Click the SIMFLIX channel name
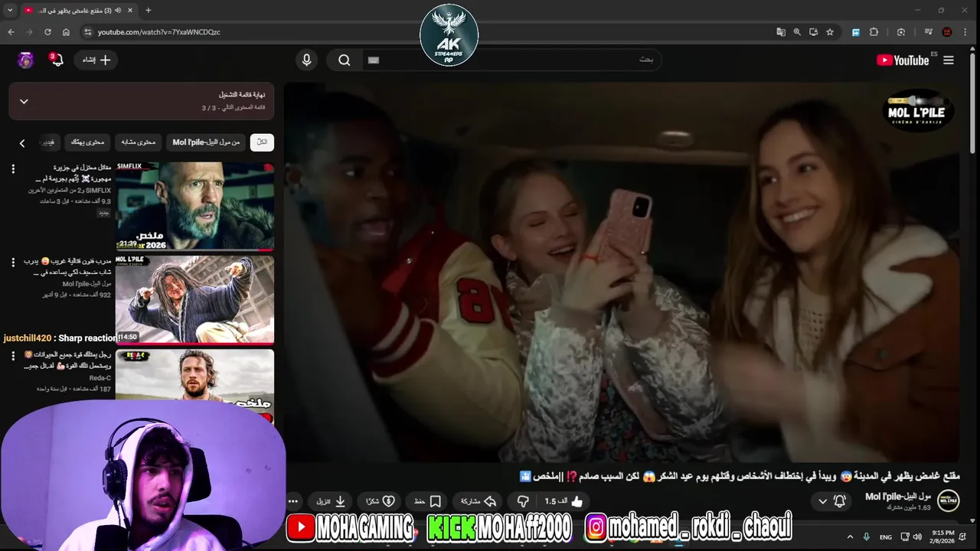The width and height of the screenshot is (980, 551). tap(99, 190)
